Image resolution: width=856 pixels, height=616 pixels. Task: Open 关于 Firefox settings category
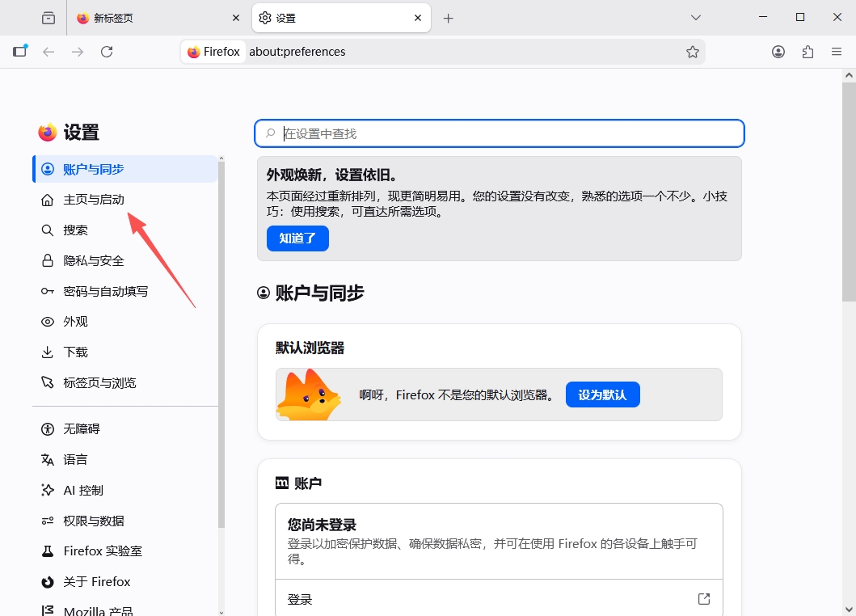[x=125, y=581]
